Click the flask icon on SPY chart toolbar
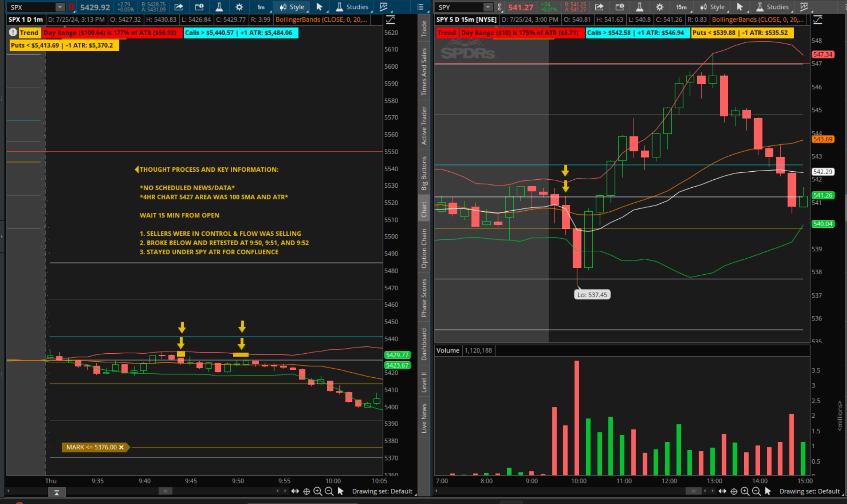The width and height of the screenshot is (847, 504). tap(639, 7)
